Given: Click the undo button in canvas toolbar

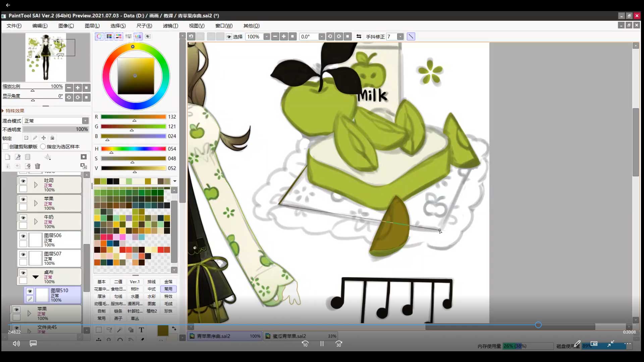Looking at the screenshot, I should [191, 37].
